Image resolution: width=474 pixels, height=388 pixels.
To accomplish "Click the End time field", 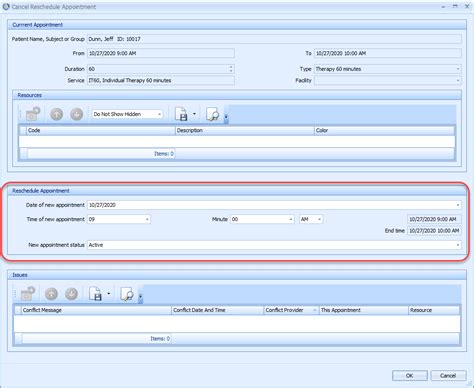I will [434, 231].
